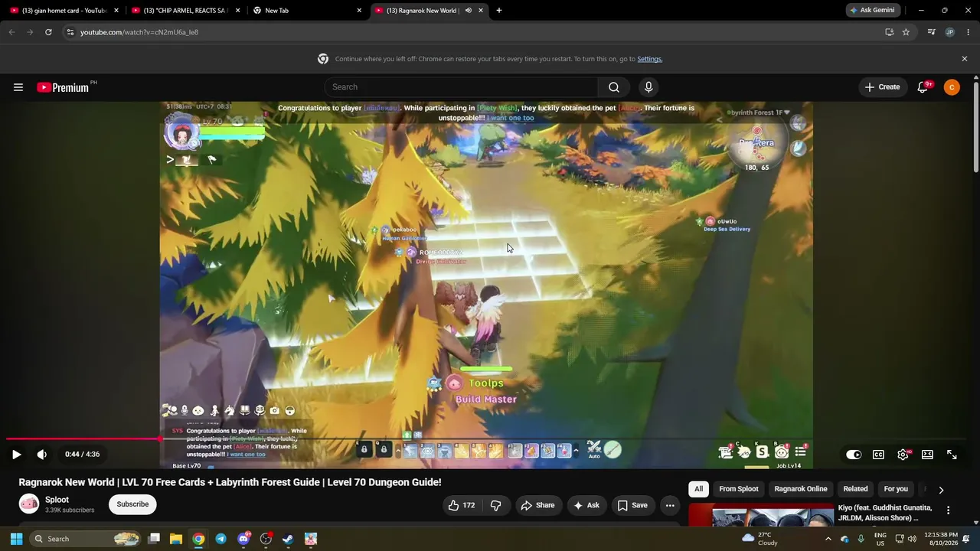
Task: Save the video to a playlist
Action: tap(632, 505)
